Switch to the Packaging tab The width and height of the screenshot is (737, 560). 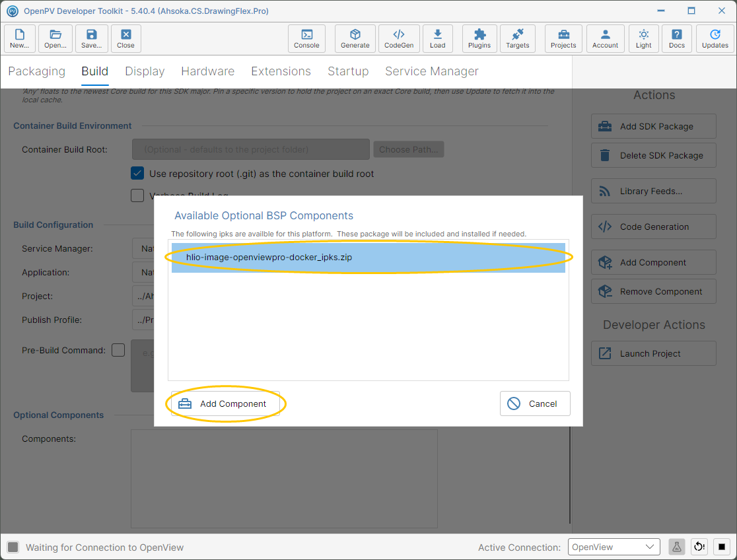click(x=37, y=71)
